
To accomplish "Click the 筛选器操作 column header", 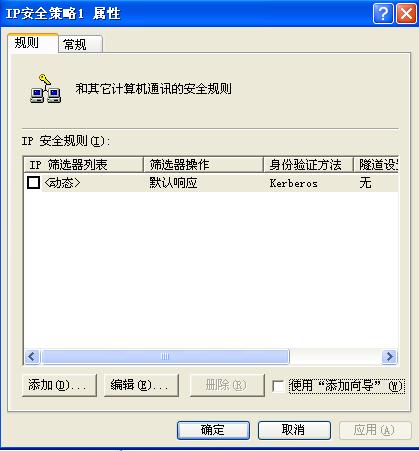I will [x=203, y=165].
